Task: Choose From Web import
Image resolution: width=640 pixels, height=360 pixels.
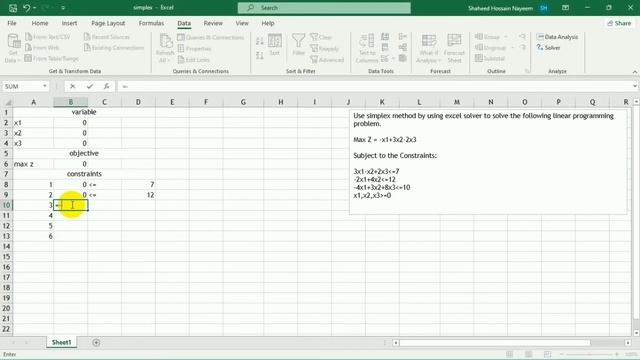Action: 42,48
